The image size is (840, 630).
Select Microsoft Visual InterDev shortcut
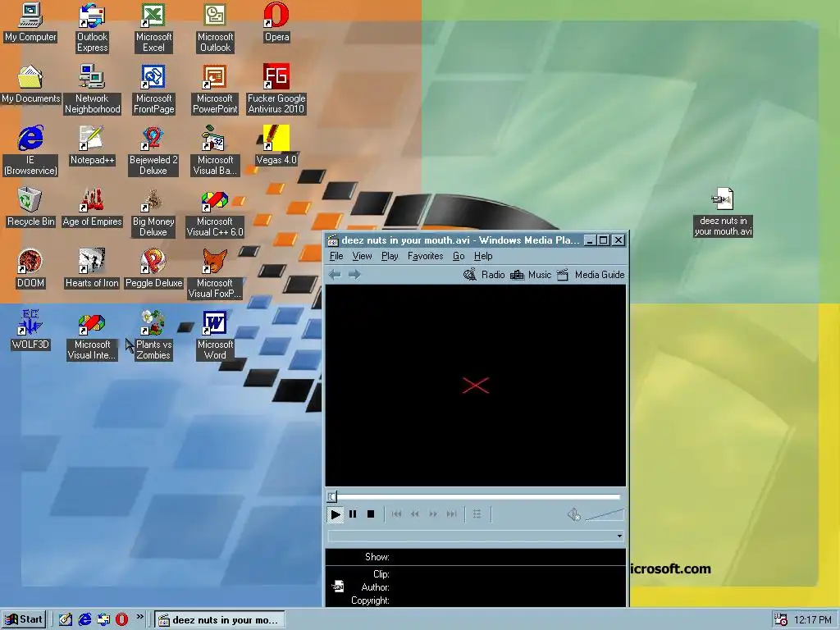[92, 336]
